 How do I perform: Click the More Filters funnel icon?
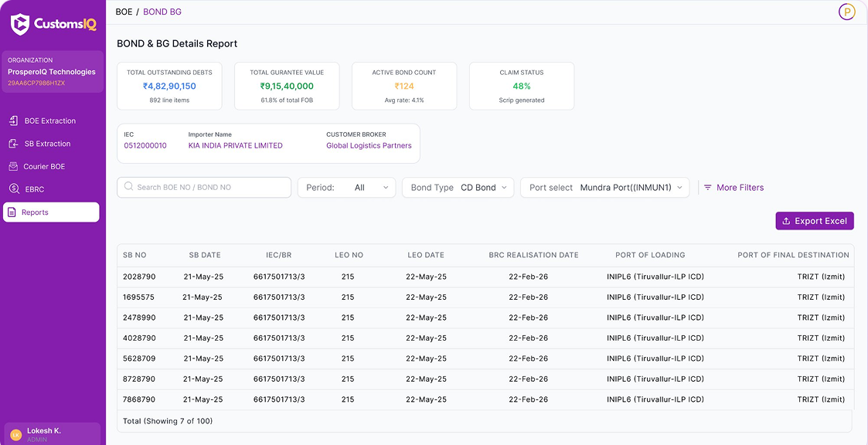[x=707, y=188]
